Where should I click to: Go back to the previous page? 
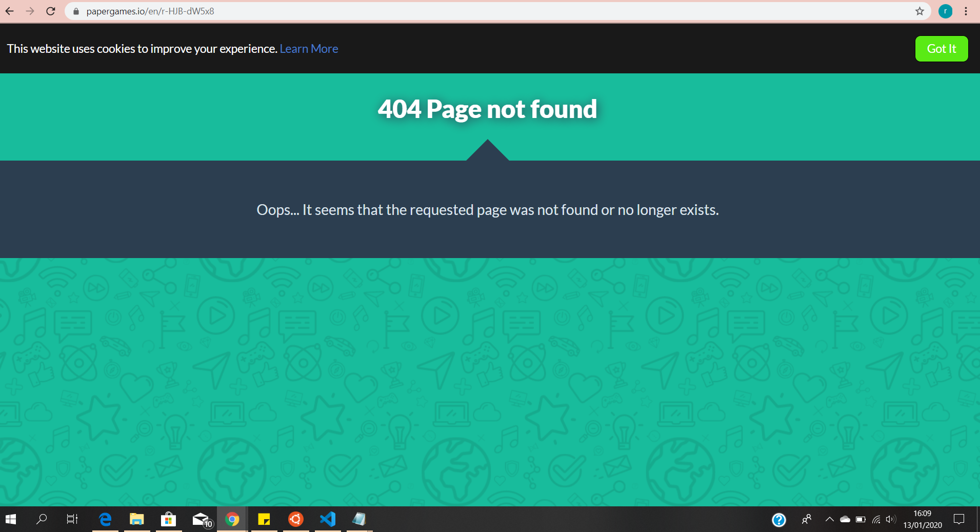(x=10, y=11)
